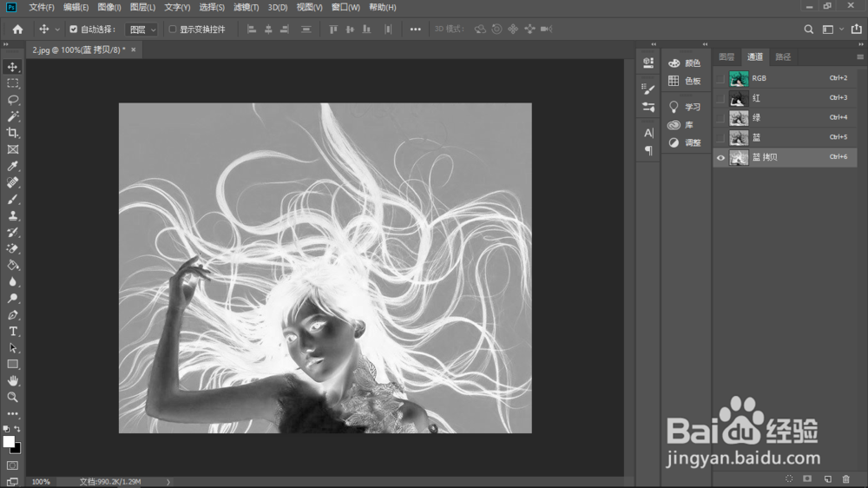868x488 pixels.
Task: Open the 库 panel
Action: click(x=681, y=125)
